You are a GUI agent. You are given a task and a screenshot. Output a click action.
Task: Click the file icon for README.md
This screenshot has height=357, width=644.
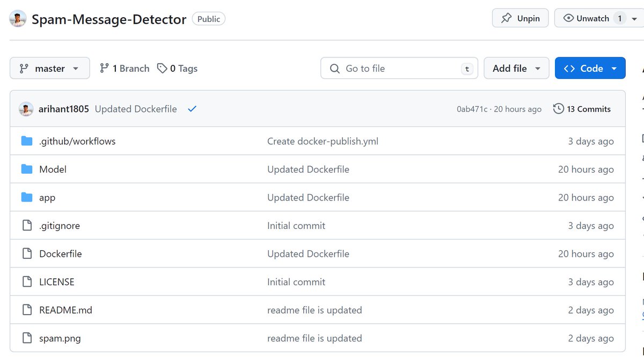click(27, 310)
